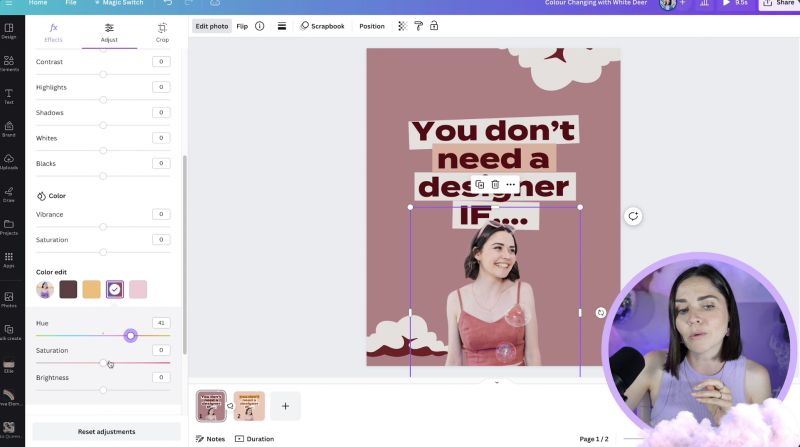Open the Crop tab
This screenshot has height=447, width=800.
pos(162,33)
